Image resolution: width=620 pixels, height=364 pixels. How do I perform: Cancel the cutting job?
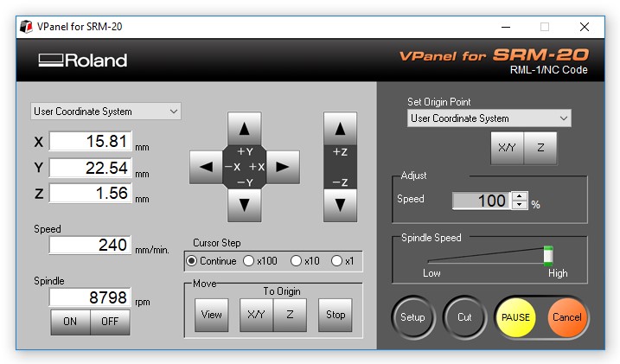point(567,317)
